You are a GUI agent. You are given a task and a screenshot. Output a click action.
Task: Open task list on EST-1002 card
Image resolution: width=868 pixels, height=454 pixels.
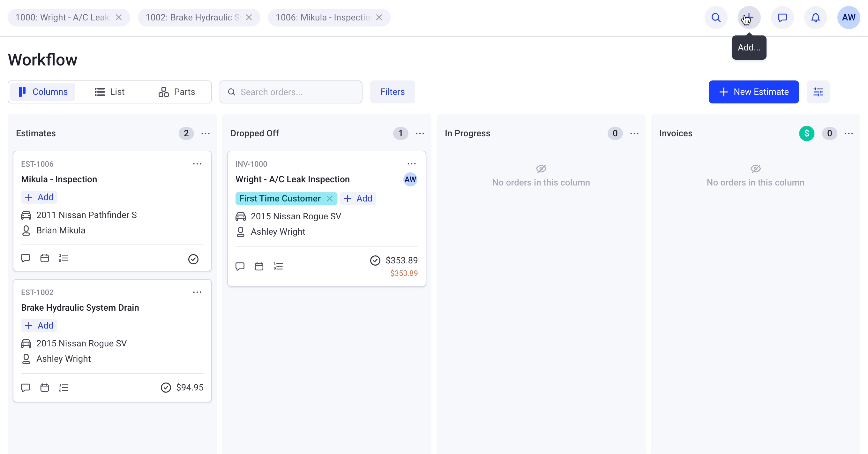[64, 388]
